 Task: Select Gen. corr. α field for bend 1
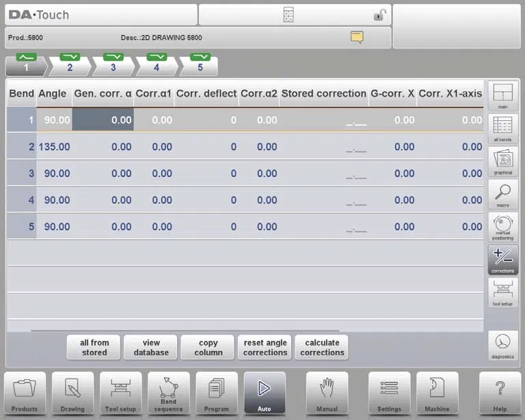(x=103, y=120)
